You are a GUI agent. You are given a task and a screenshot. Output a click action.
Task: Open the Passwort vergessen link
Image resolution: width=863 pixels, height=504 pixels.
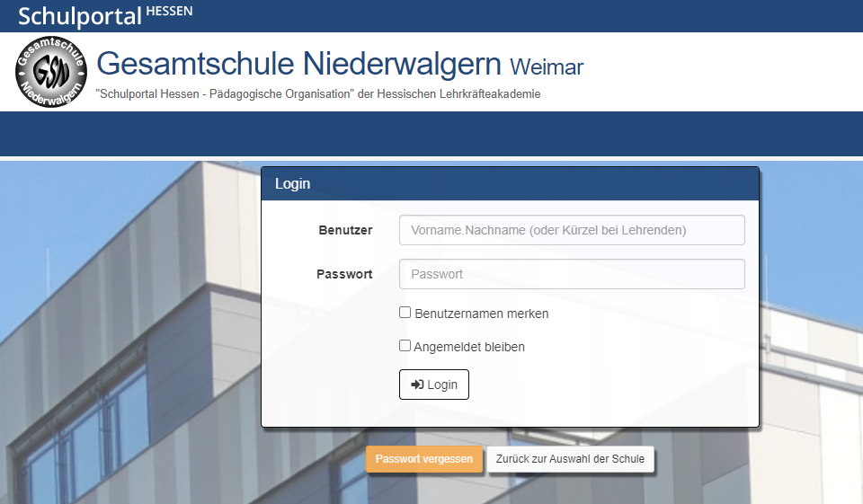pyautogui.click(x=423, y=459)
